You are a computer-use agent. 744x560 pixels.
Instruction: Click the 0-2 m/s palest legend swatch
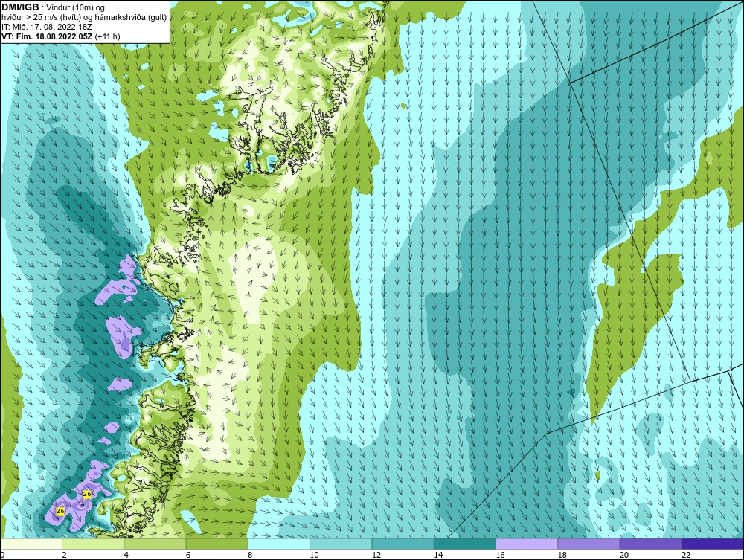tap(31, 544)
